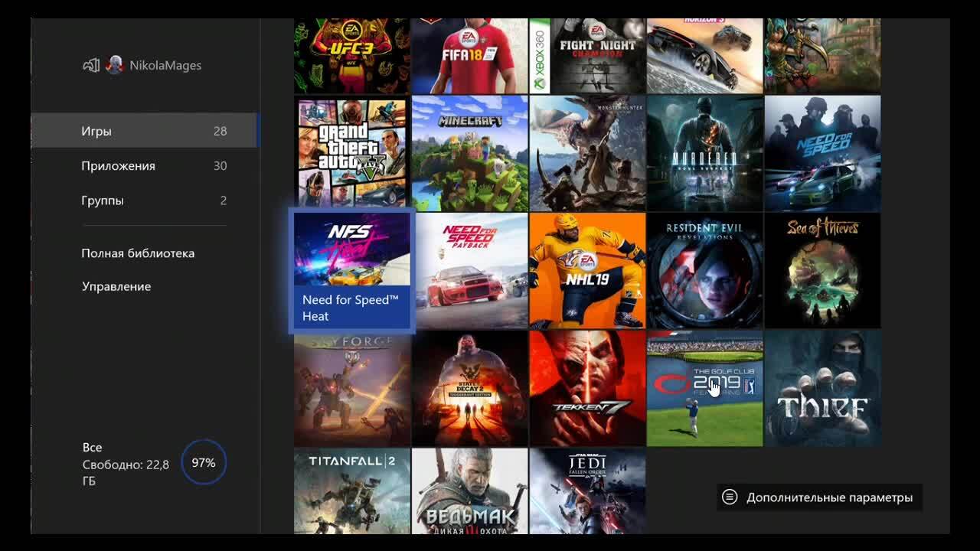Viewport: 980px width, 551px height.
Task: Go to Управление
Action: [116, 286]
